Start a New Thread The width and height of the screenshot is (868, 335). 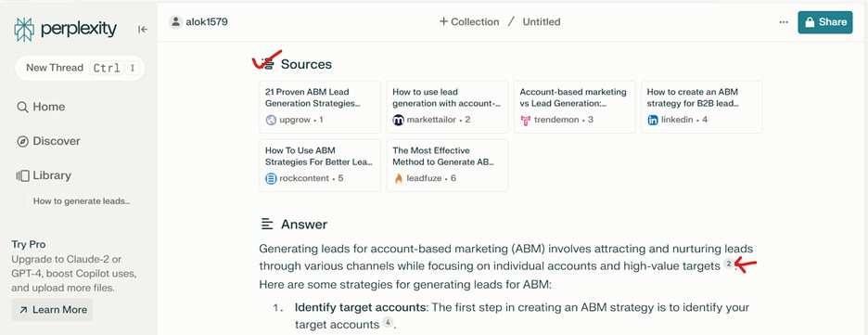click(x=80, y=68)
